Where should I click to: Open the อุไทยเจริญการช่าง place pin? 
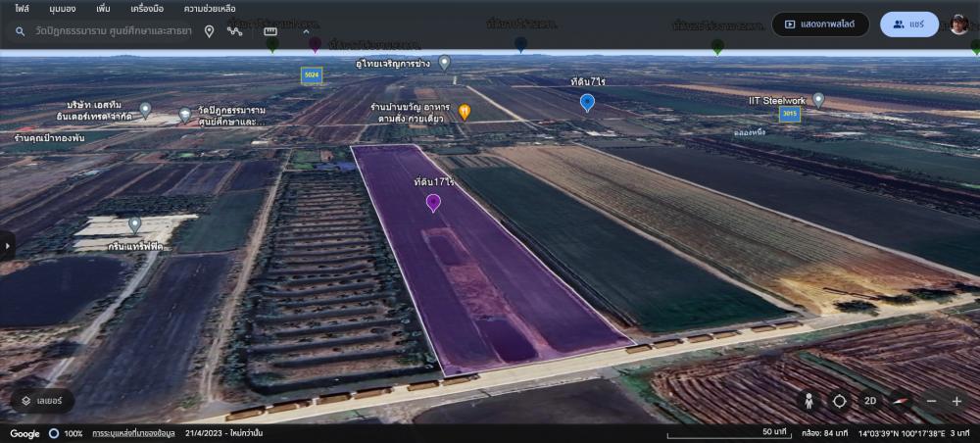444,63
